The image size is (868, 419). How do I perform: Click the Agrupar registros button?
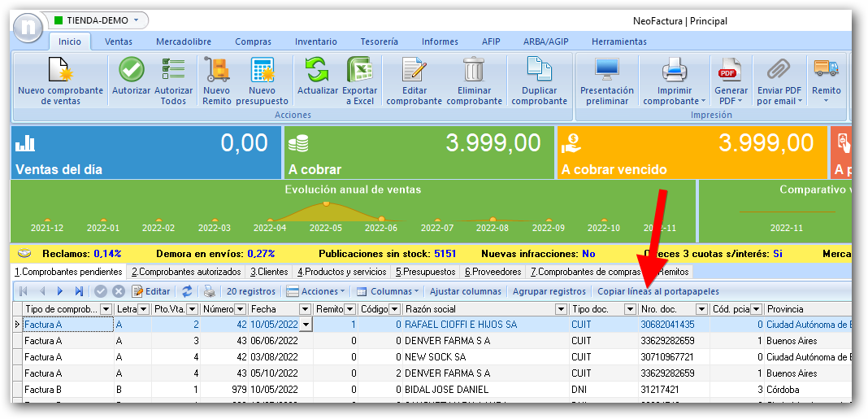point(549,291)
